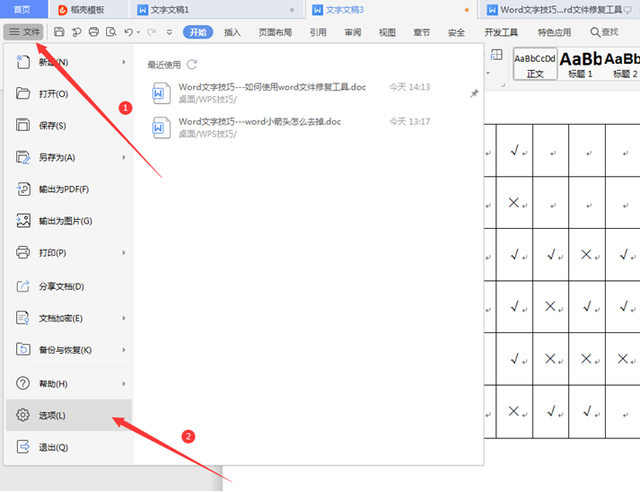640x492 pixels.
Task: Choose 另存为(A) in file menu
Action: pyautogui.click(x=69, y=157)
